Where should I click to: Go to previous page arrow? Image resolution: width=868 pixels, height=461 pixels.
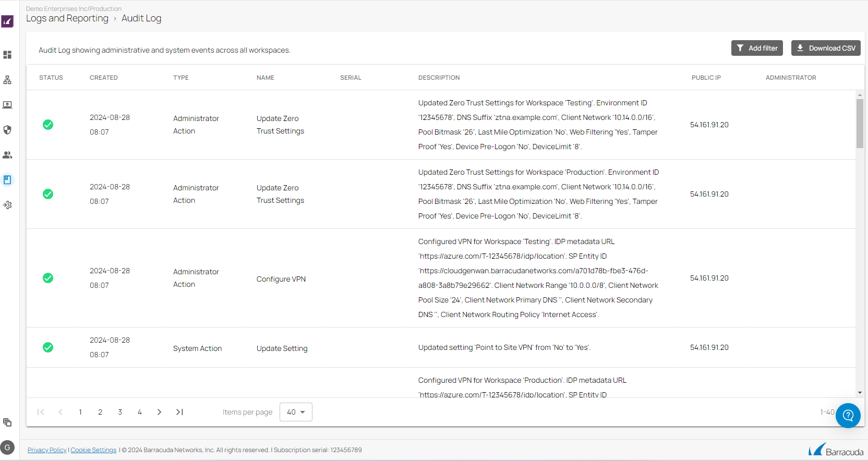click(x=61, y=412)
